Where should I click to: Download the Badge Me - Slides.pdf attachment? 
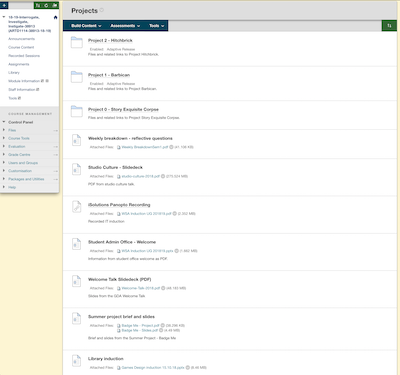pyautogui.click(x=140, y=330)
